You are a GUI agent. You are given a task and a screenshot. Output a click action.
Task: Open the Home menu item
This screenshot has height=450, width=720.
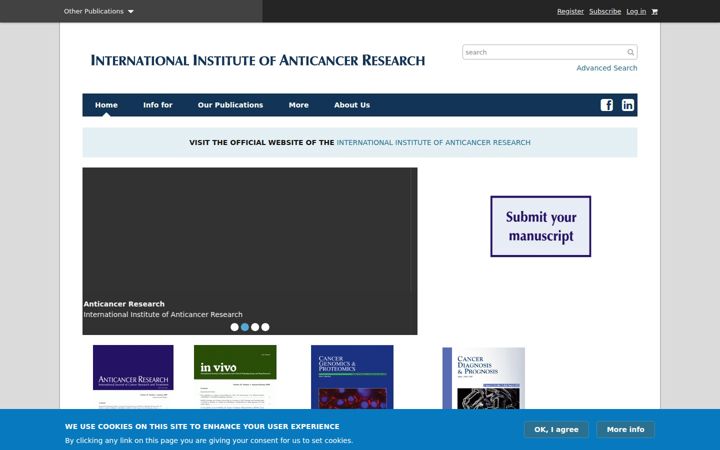point(106,105)
